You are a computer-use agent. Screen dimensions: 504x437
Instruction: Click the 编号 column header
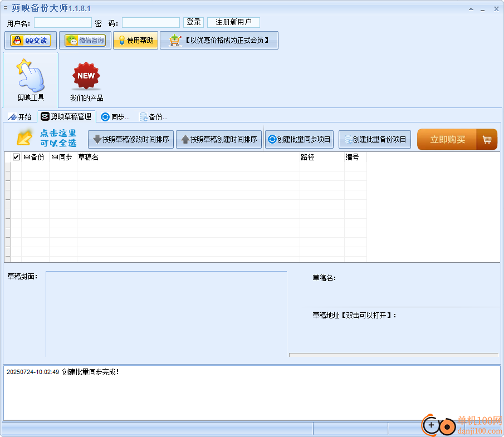point(355,157)
